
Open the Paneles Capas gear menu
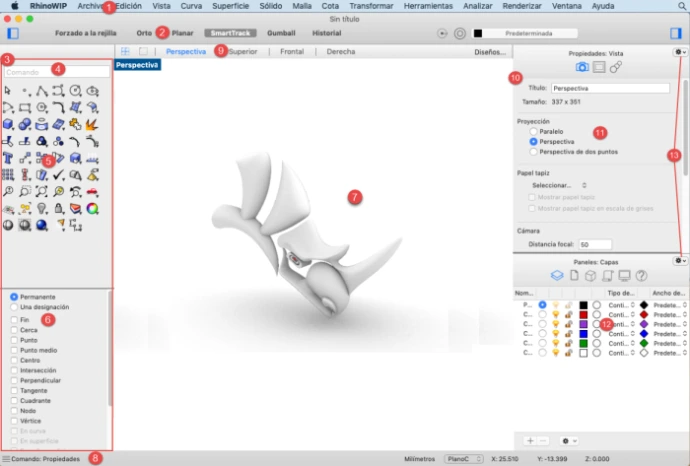(x=680, y=261)
